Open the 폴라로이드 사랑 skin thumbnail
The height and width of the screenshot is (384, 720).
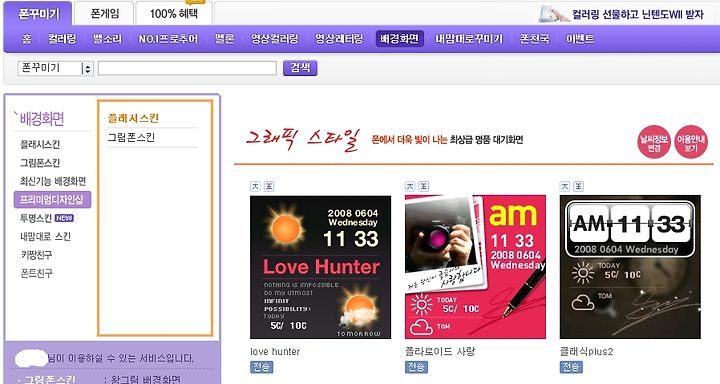pos(475,267)
